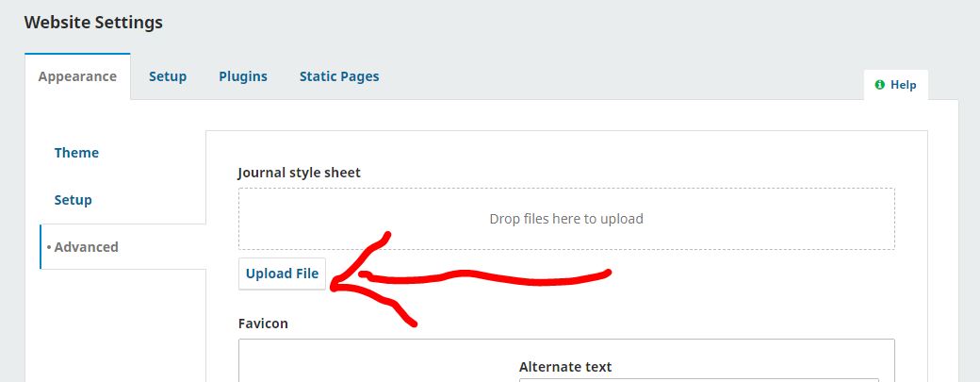Click the dashed border of the style sheet dropzone

pyautogui.click(x=566, y=189)
